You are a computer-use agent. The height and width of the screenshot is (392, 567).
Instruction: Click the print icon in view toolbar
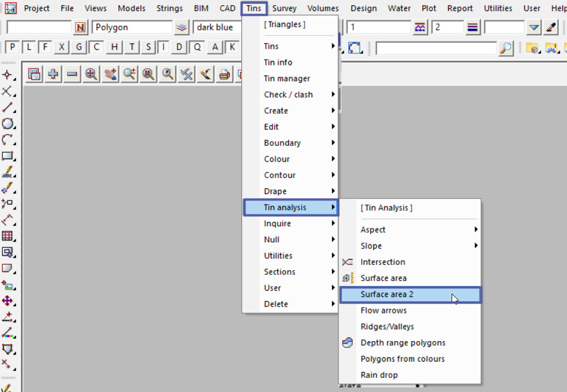click(x=224, y=74)
